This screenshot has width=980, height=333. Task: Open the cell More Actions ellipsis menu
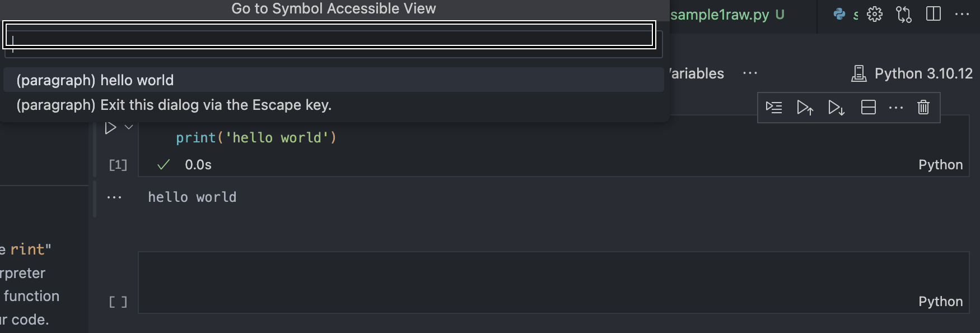point(897,107)
